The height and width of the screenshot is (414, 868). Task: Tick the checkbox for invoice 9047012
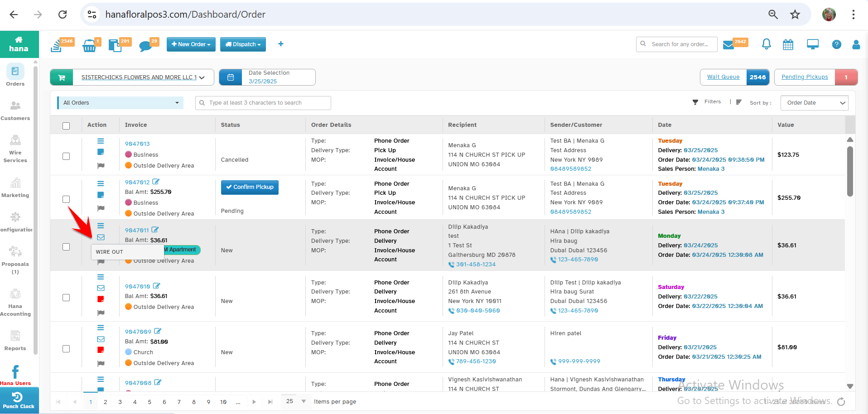pyautogui.click(x=66, y=199)
